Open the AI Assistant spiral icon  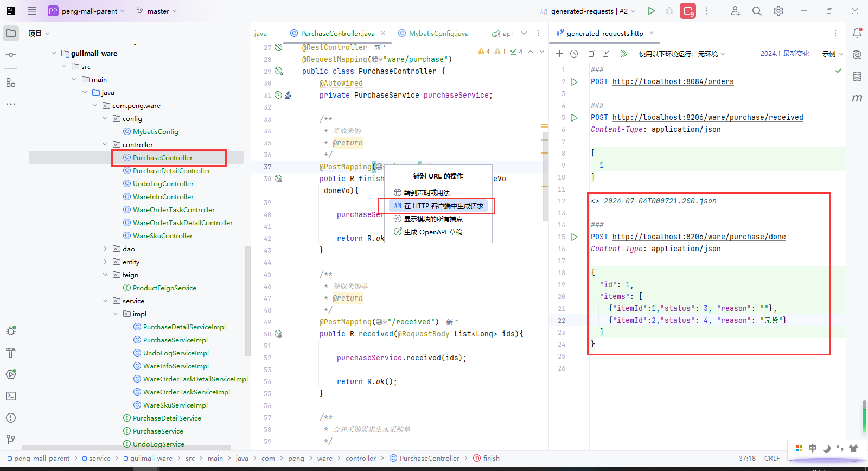pyautogui.click(x=857, y=55)
